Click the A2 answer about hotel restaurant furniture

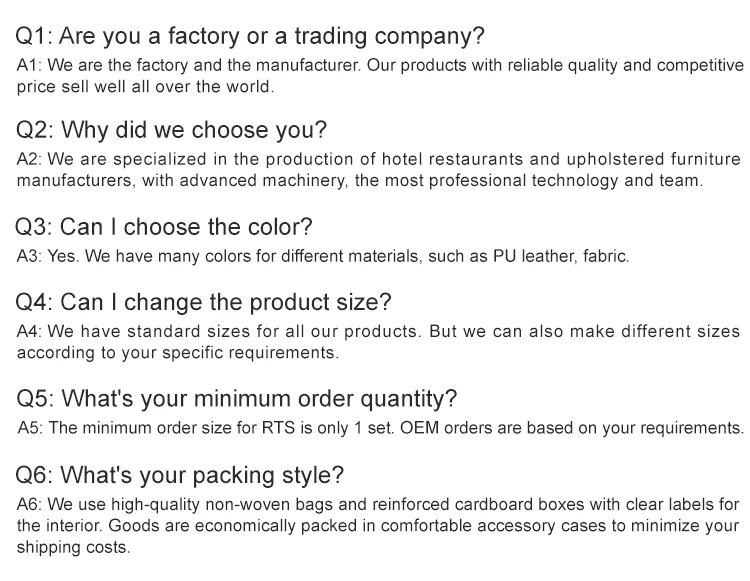(380, 170)
